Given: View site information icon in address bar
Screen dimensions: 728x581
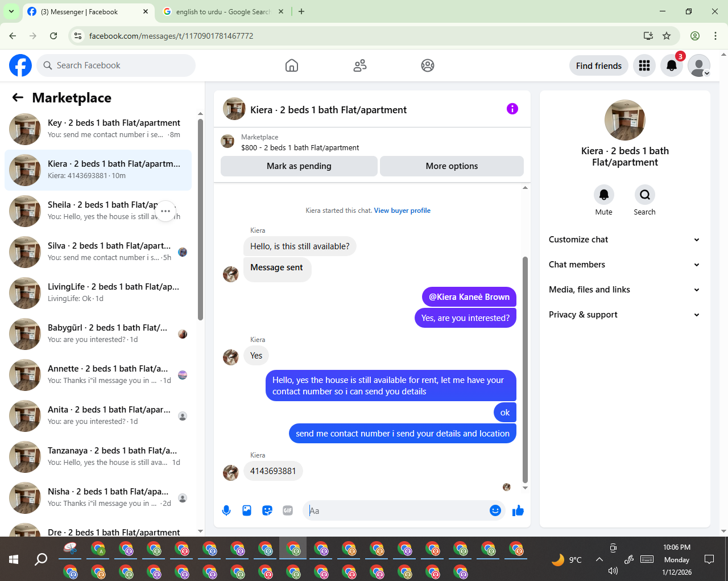Looking at the screenshot, I should coord(78,36).
